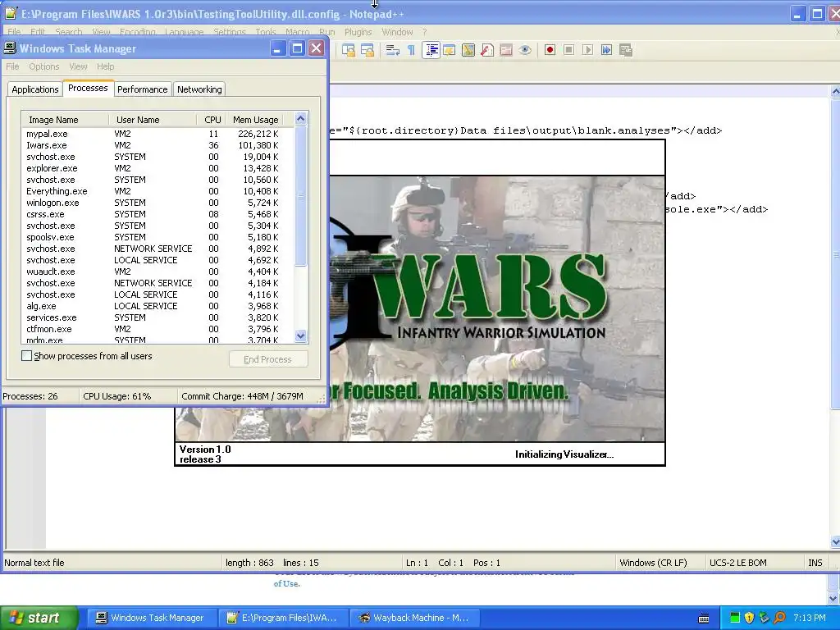Click the yellow security shield tray icon
The width and height of the screenshot is (840, 630).
pos(750,618)
